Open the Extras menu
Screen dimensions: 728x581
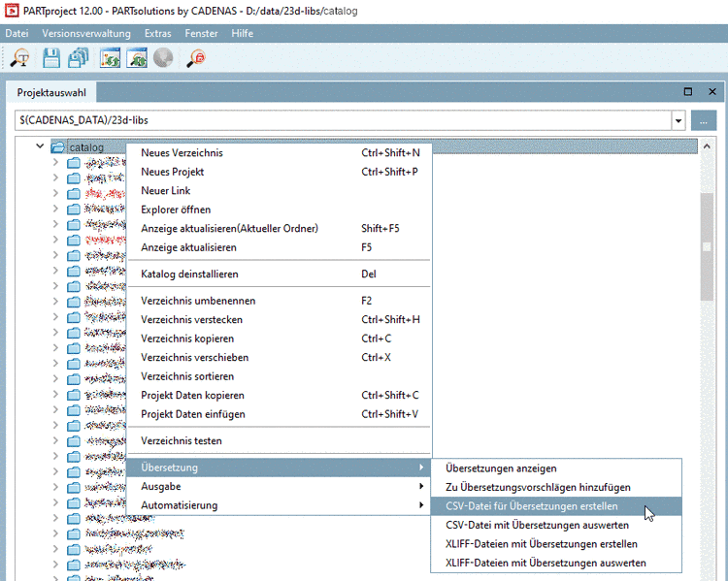pos(158,33)
